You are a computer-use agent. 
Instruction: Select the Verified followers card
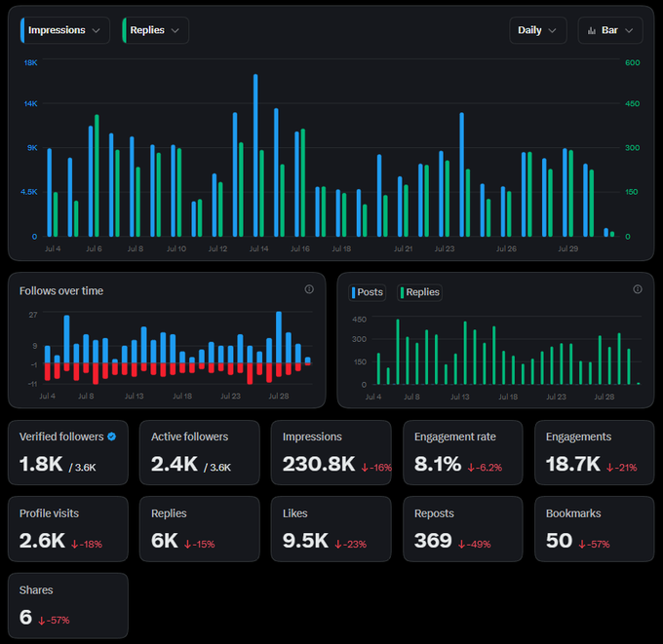point(68,453)
